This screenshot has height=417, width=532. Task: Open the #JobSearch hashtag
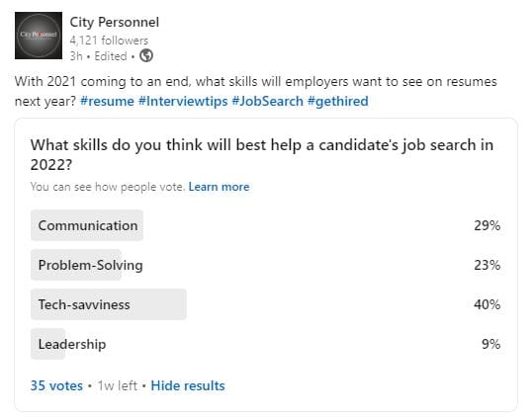pyautogui.click(x=267, y=101)
